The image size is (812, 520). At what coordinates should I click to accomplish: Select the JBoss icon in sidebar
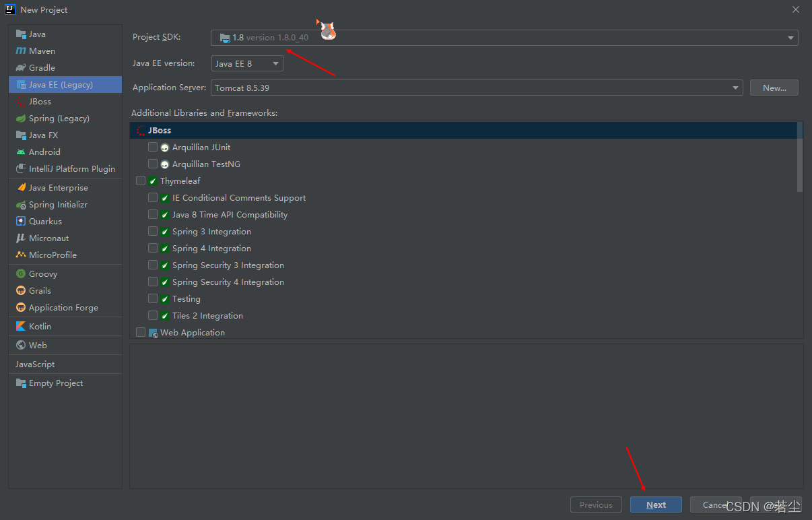pos(21,101)
